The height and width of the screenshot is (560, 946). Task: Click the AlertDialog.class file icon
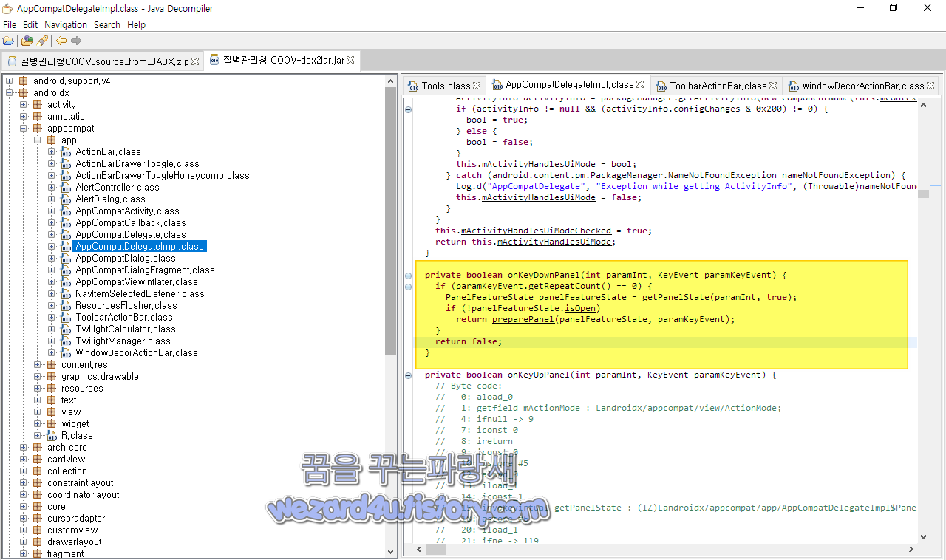pyautogui.click(x=67, y=199)
